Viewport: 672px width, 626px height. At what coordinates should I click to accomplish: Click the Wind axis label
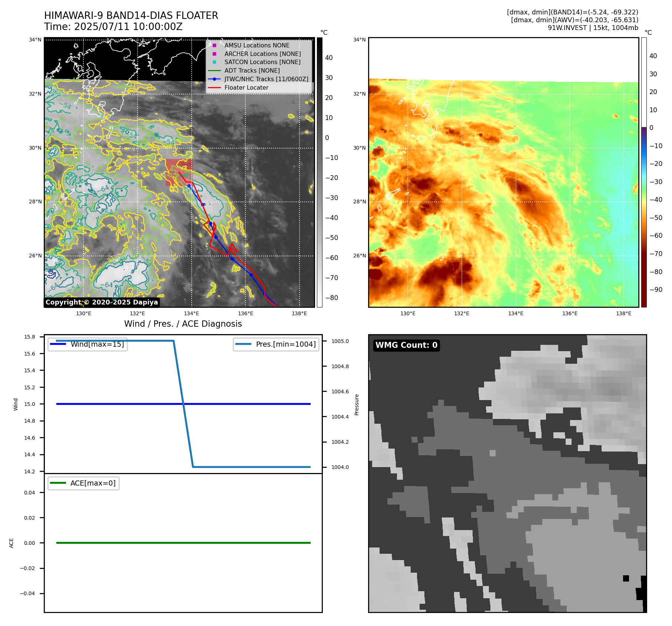coord(16,404)
